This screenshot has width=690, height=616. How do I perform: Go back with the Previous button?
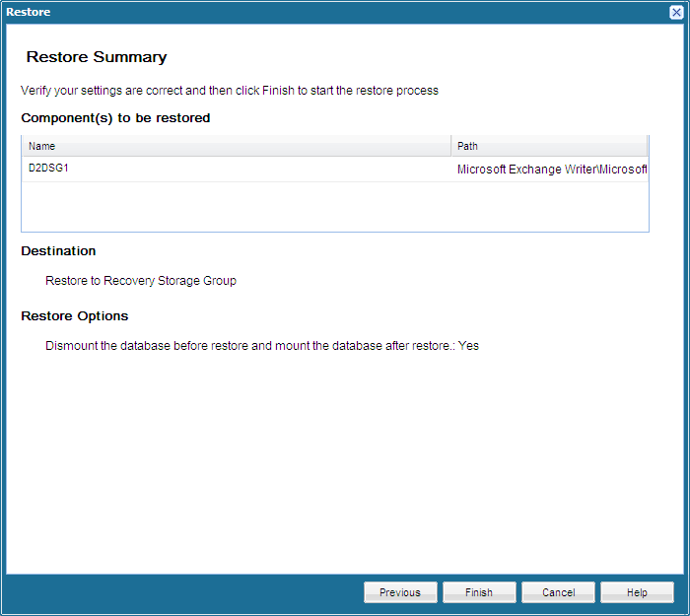click(x=400, y=592)
